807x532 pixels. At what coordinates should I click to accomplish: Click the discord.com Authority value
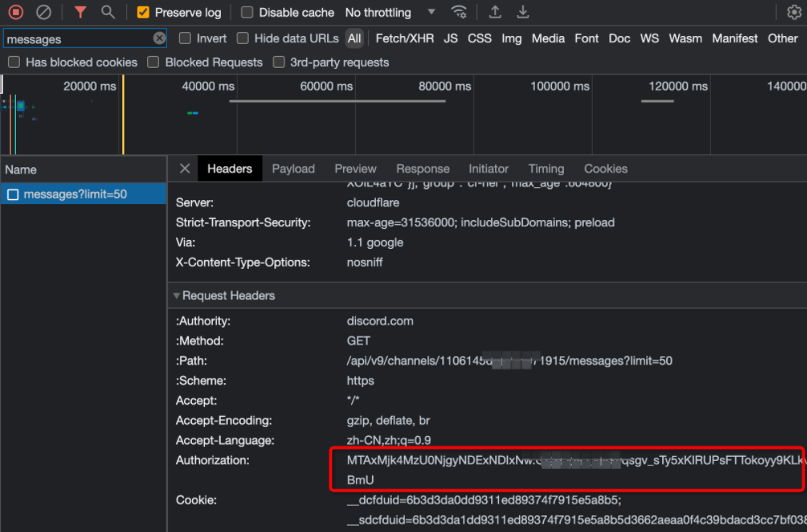[x=380, y=321]
